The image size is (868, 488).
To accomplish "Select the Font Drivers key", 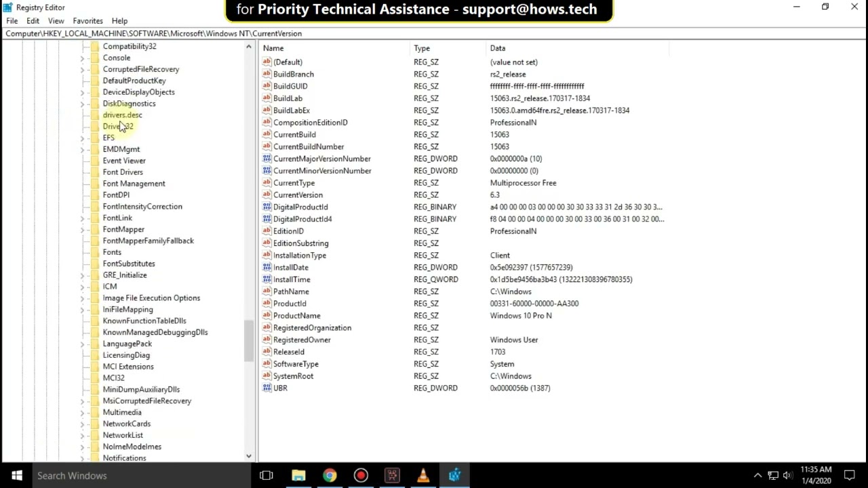I will pyautogui.click(x=123, y=172).
